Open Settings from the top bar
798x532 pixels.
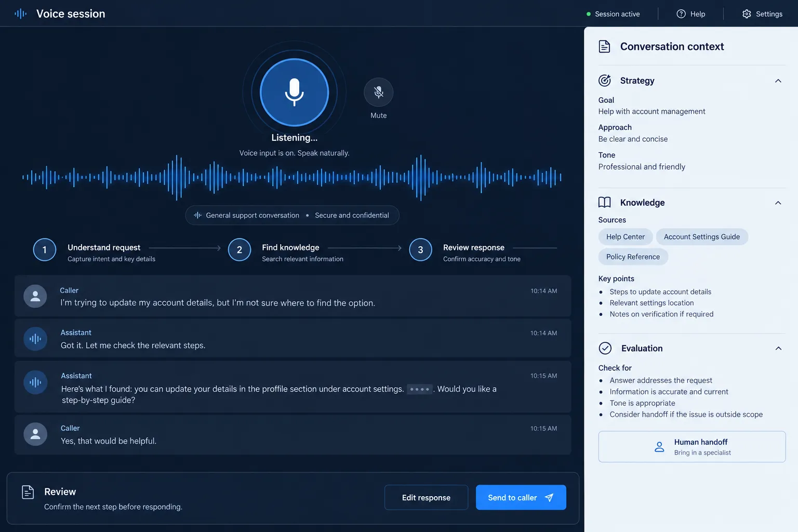pyautogui.click(x=762, y=14)
